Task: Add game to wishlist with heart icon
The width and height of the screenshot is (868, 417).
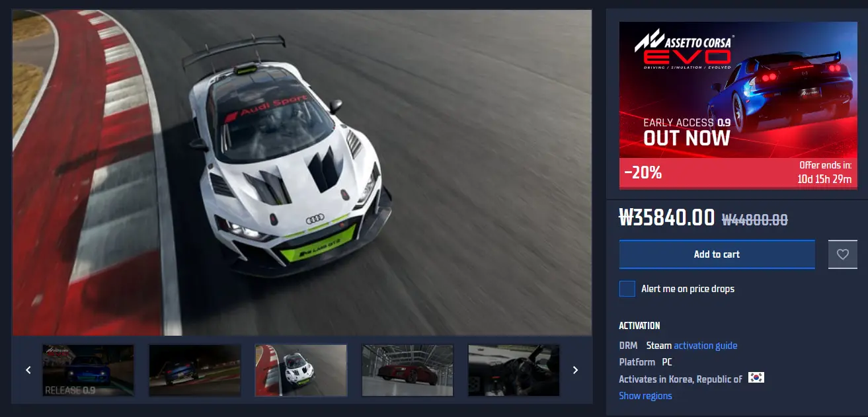Action: click(x=843, y=254)
